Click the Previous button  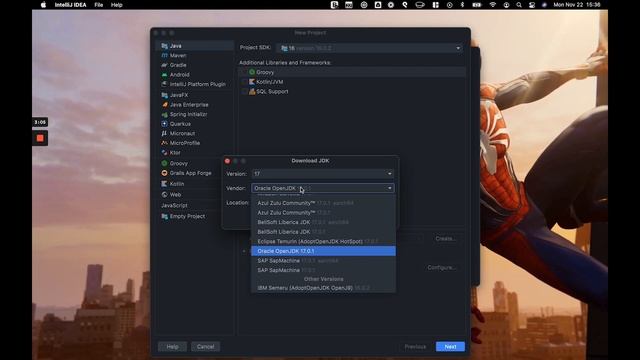[x=415, y=347]
